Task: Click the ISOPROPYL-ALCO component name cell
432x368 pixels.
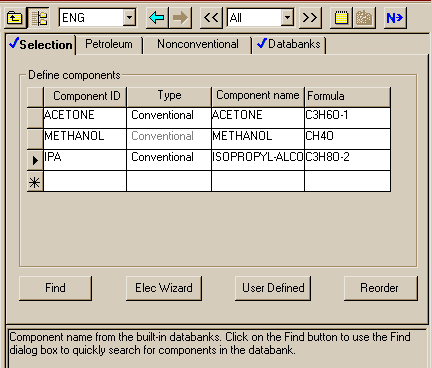Action: pos(258,160)
